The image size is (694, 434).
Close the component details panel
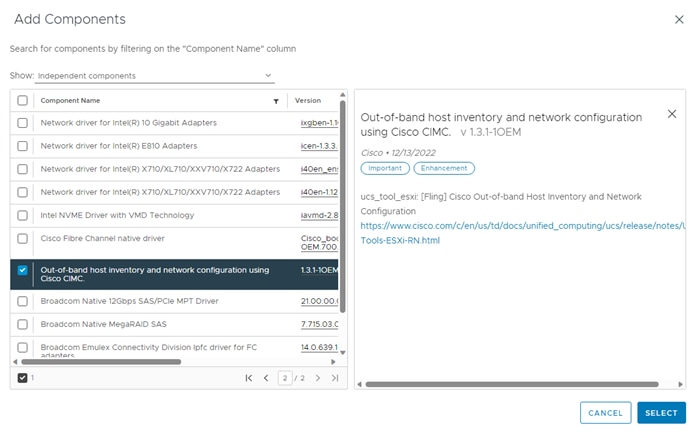pos(671,114)
